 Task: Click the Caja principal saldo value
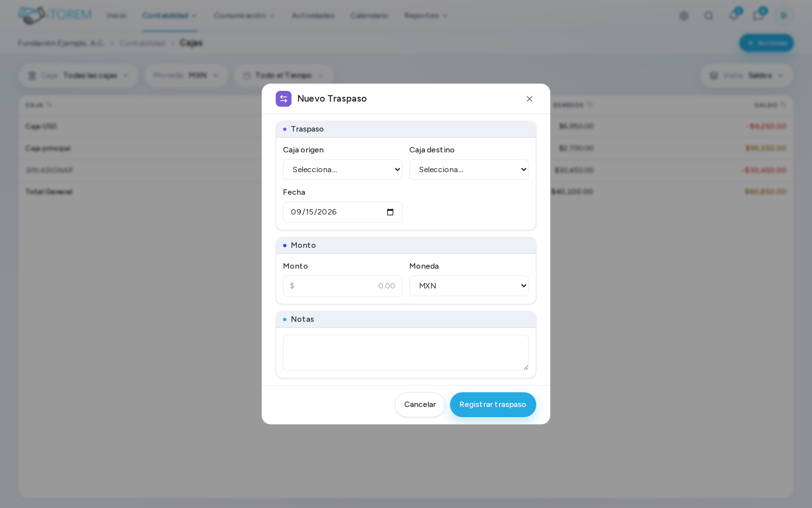[766, 148]
